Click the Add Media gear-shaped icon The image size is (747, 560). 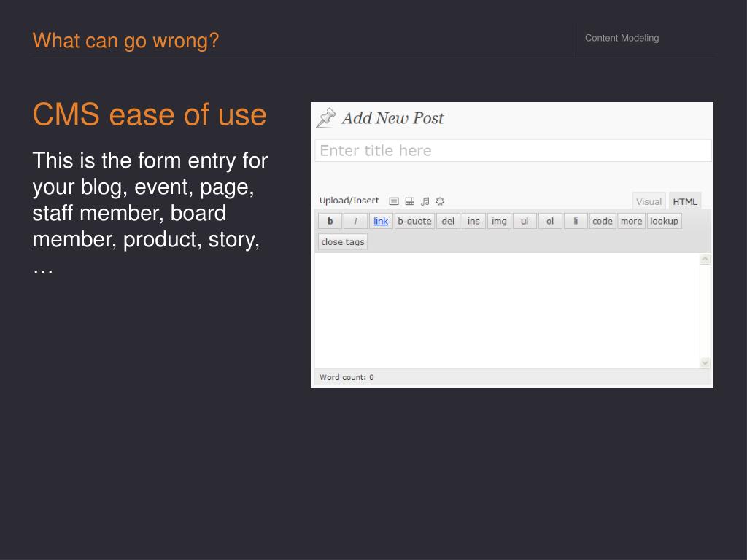[440, 201]
